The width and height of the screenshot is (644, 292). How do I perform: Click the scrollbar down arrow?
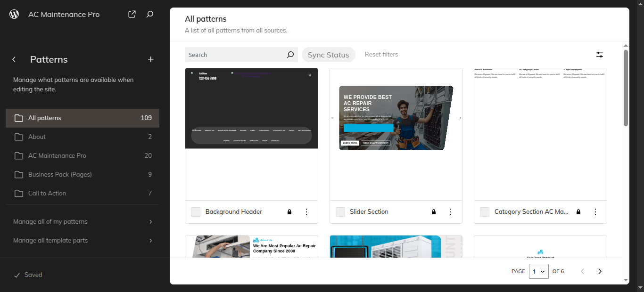626,280
